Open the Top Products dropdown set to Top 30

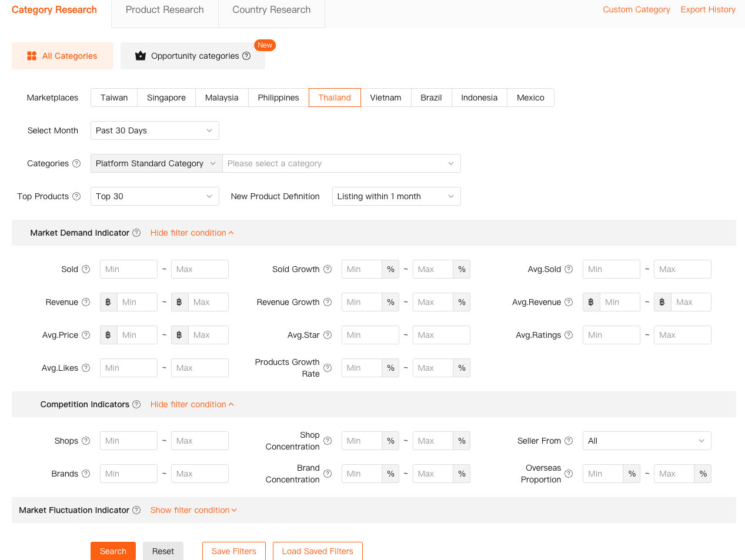155,196
